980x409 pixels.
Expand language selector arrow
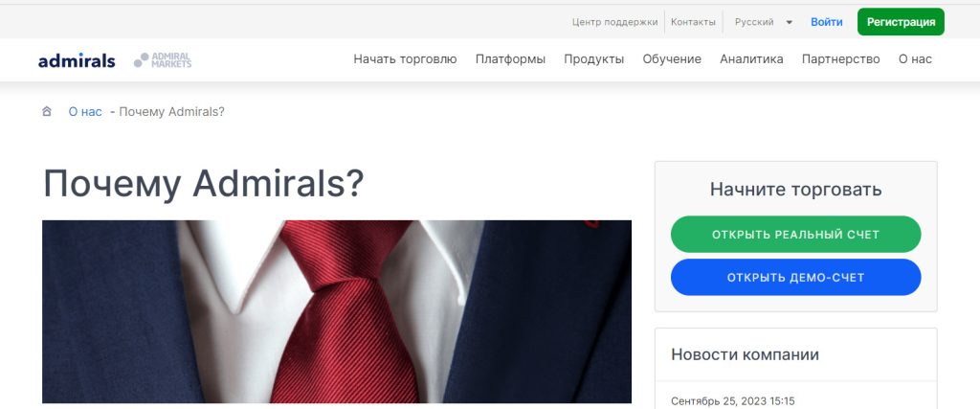point(789,23)
